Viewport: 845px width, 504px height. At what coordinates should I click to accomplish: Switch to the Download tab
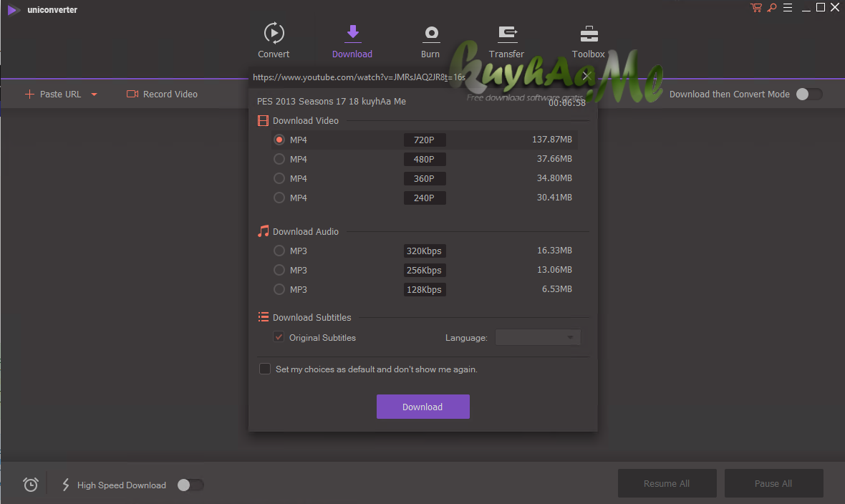tap(352, 40)
